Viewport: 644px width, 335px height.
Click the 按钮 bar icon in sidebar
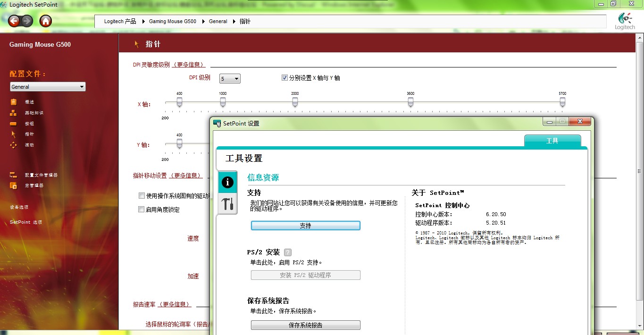[x=14, y=124]
